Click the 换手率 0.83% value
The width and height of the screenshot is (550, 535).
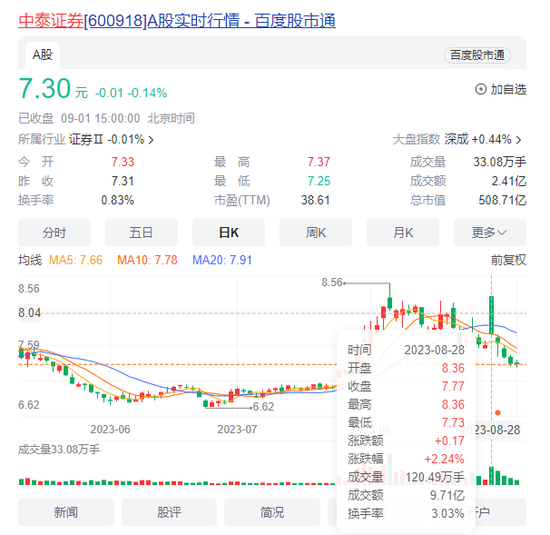click(x=118, y=200)
